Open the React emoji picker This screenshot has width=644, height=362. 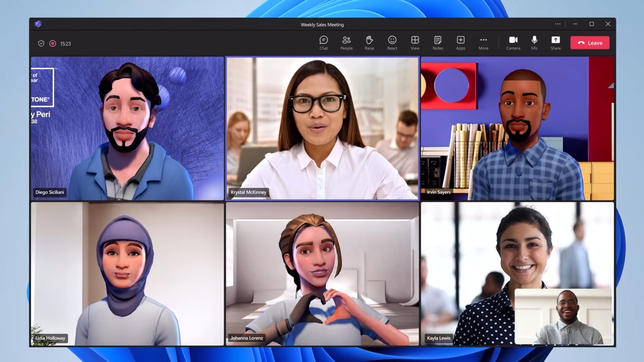click(392, 43)
